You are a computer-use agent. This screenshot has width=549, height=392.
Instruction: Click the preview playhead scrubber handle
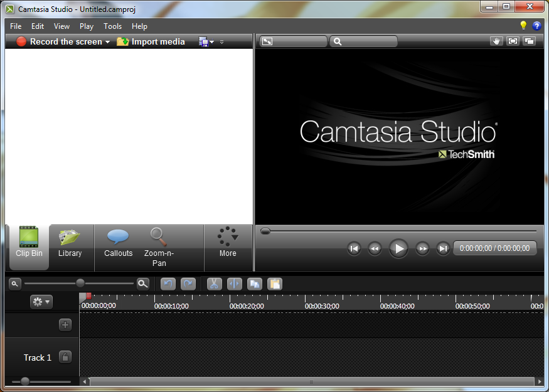tap(265, 231)
